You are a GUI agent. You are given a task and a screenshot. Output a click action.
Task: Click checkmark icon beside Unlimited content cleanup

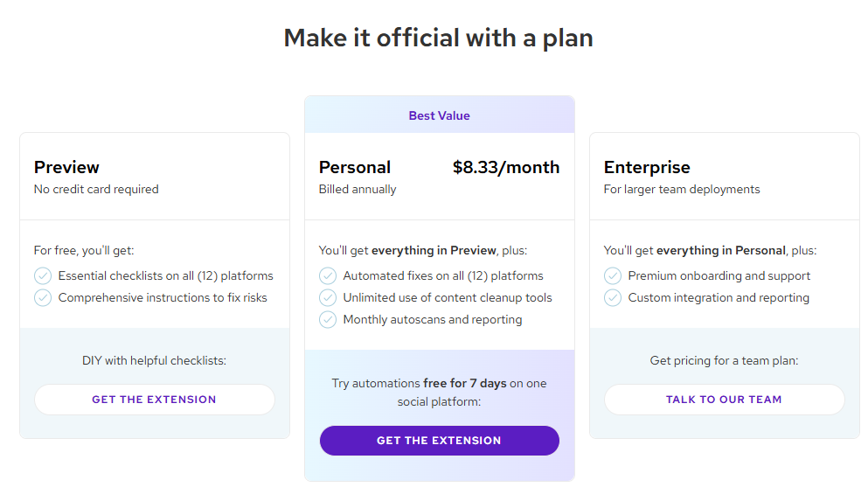pyautogui.click(x=328, y=298)
